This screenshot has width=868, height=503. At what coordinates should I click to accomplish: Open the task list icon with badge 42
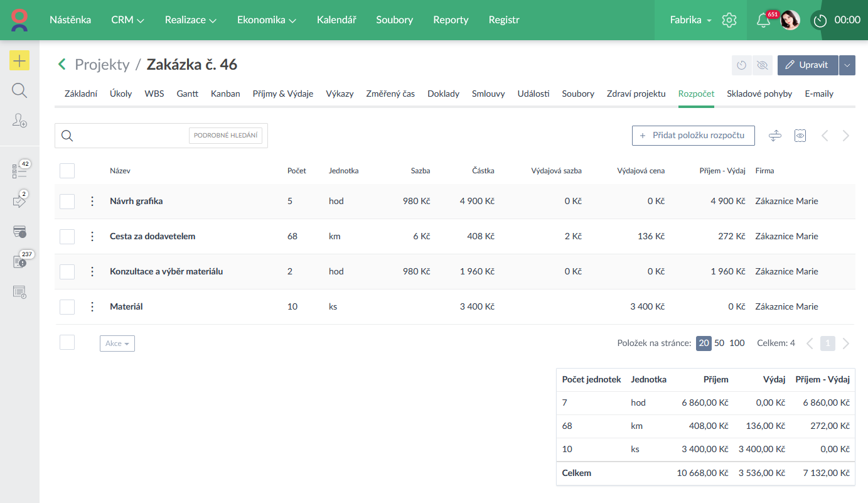click(19, 171)
